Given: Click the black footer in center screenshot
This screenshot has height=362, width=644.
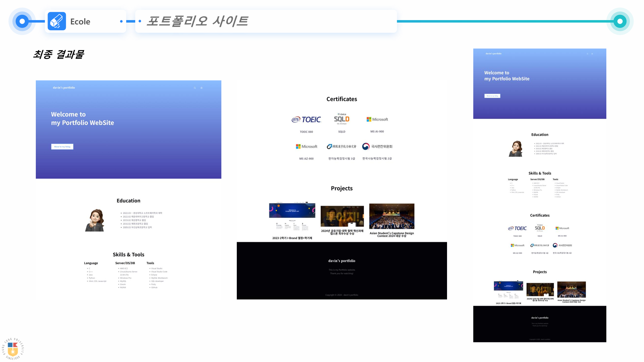Looking at the screenshot, I should pyautogui.click(x=341, y=270).
